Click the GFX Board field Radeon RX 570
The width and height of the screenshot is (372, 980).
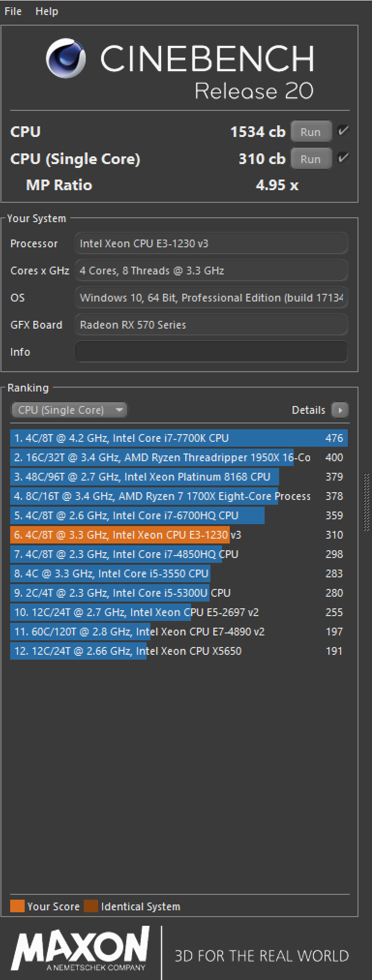pyautogui.click(x=211, y=325)
